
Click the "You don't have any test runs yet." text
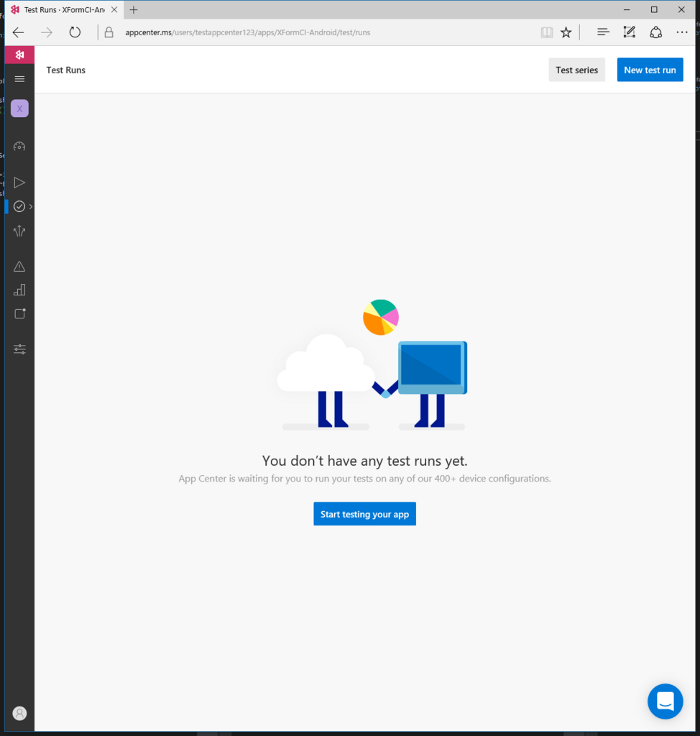click(365, 461)
